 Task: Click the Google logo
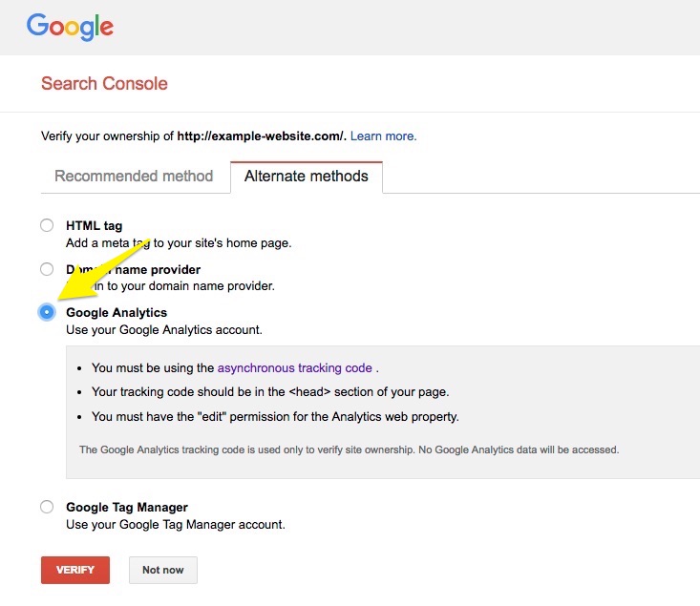[70, 27]
